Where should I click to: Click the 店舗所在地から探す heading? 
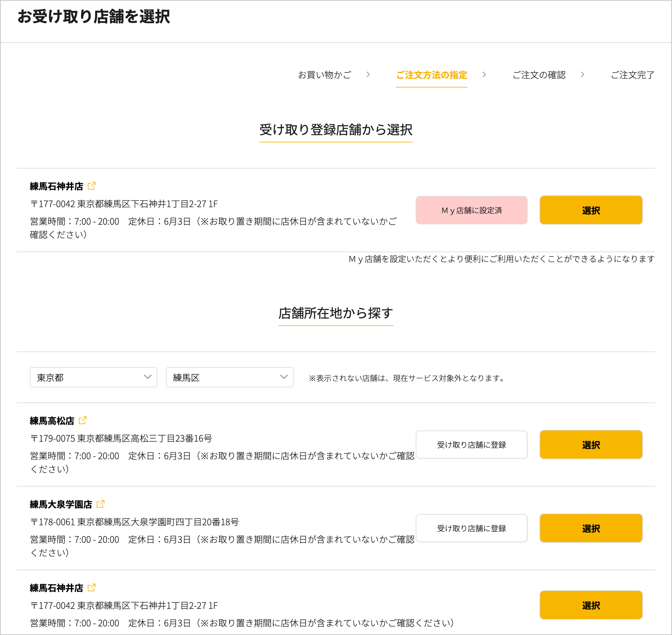point(336,314)
